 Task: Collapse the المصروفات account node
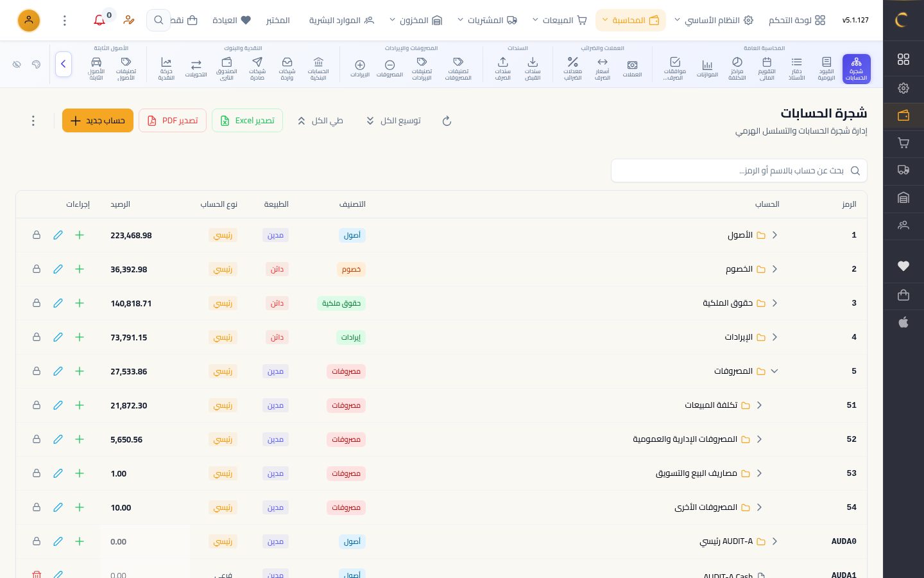point(774,371)
